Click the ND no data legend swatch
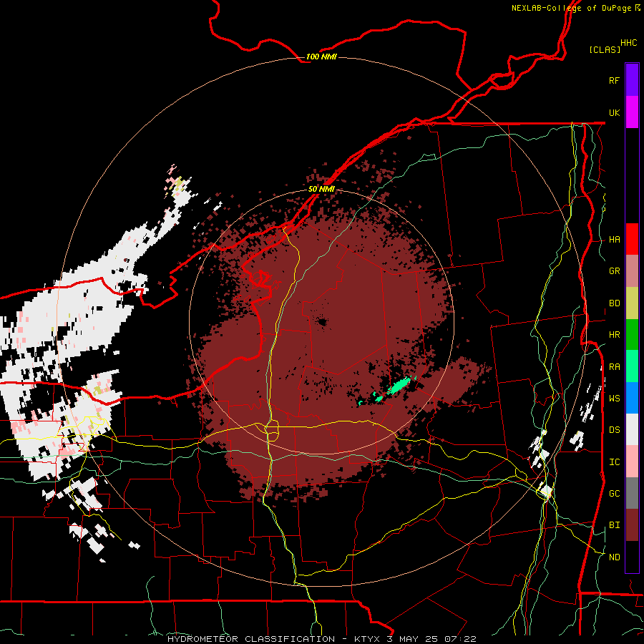 [x=632, y=557]
